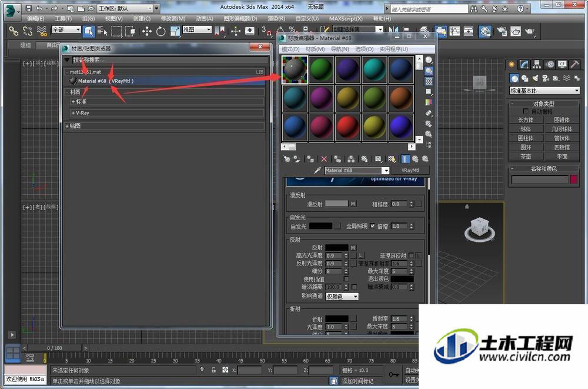
Task: Toggle the 菲涅耳反射 checkbox
Action: (x=411, y=255)
